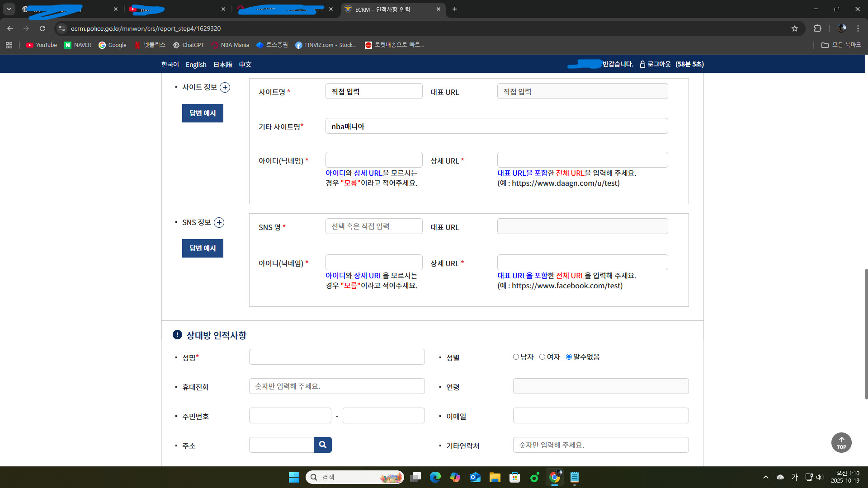Switch site language to English
Image resolution: width=868 pixels, height=488 pixels.
196,65
